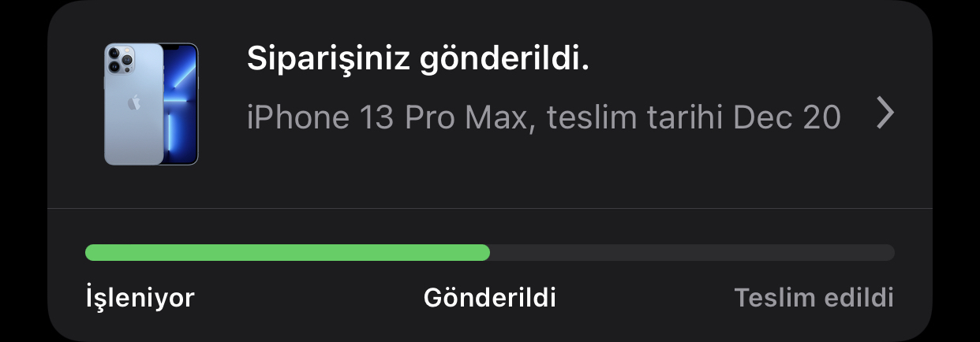Click the rounded end of the green progress

click(484, 252)
